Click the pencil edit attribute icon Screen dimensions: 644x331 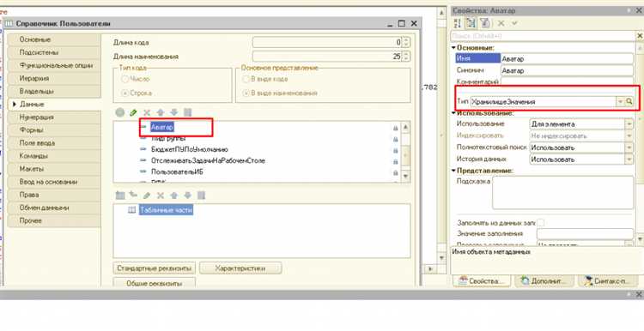pyautogui.click(x=133, y=112)
